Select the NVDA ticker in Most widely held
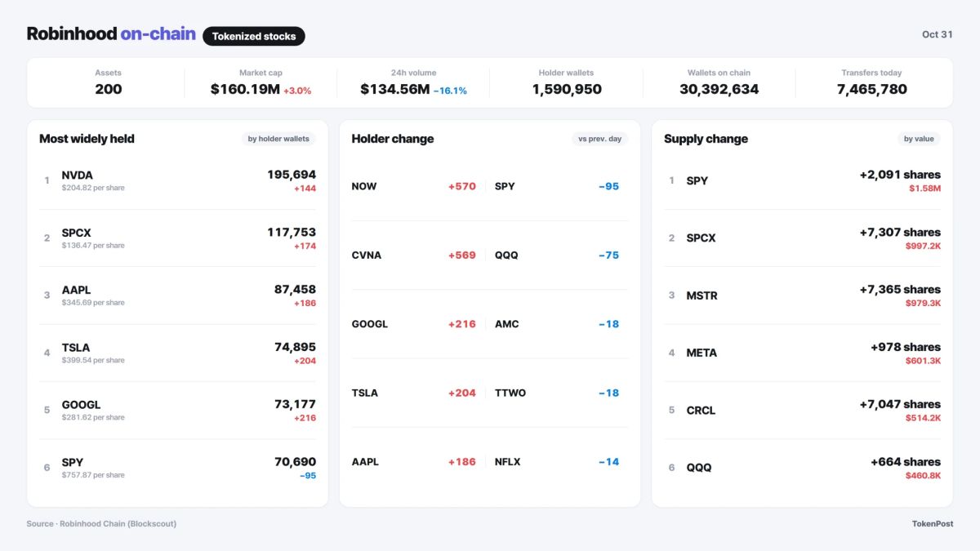The width and height of the screenshot is (980, 551). (77, 175)
